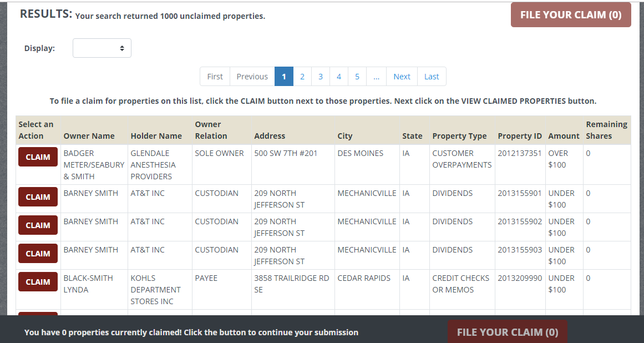Click the ellipsis pagination link
Viewport: 644px width, 343px height.
pyautogui.click(x=376, y=76)
